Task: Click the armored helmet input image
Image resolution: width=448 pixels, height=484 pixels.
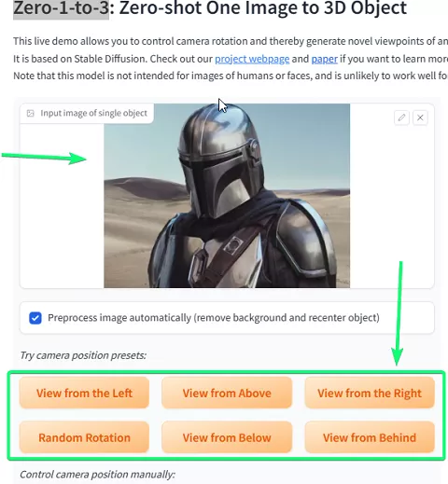Action: pos(227,196)
